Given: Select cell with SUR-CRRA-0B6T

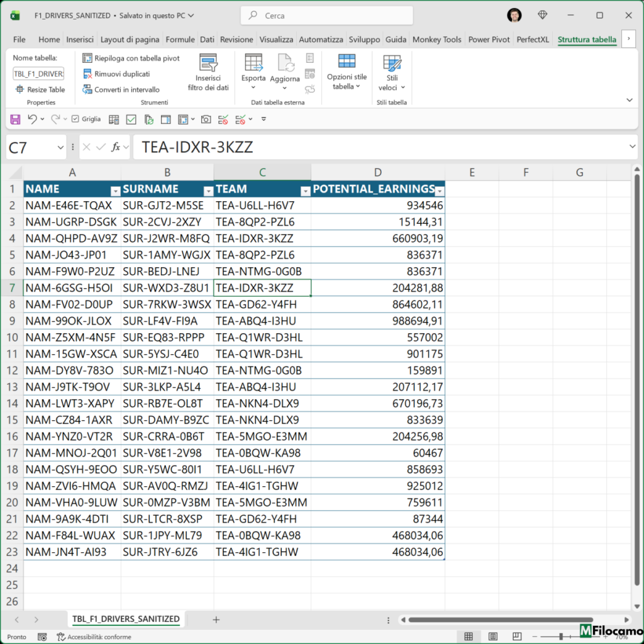Looking at the screenshot, I should 167,436.
